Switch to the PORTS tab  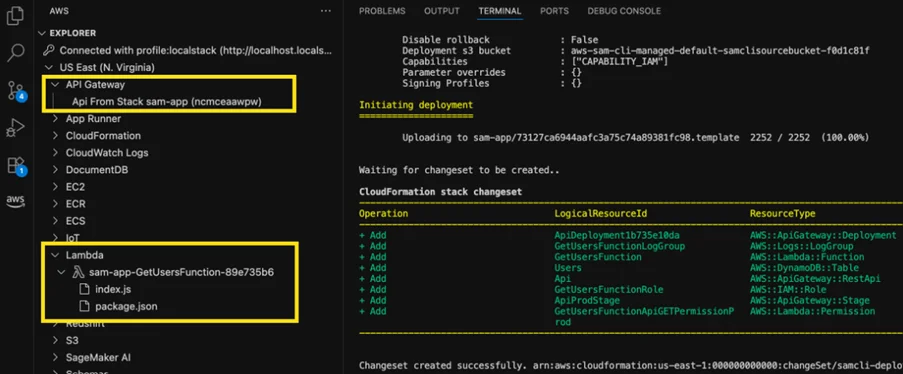pyautogui.click(x=554, y=11)
